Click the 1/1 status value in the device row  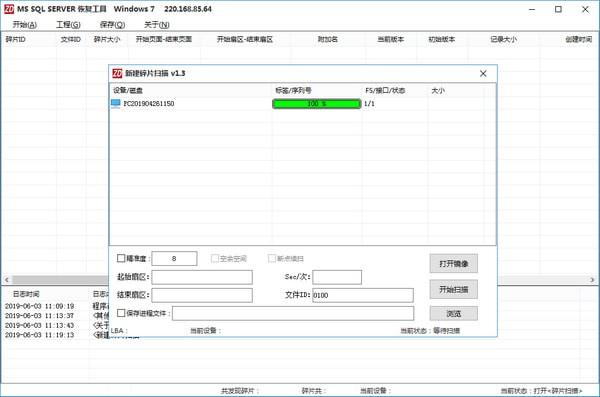tap(369, 104)
